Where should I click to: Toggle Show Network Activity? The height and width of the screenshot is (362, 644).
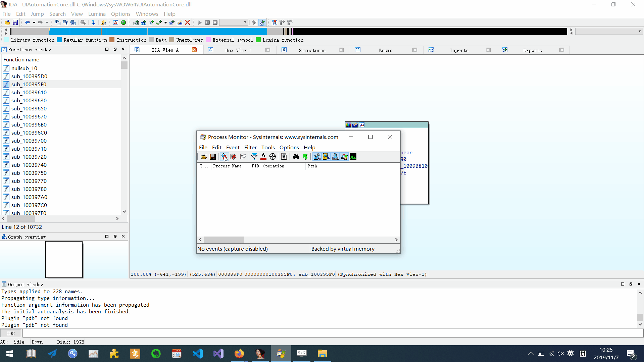point(335,157)
